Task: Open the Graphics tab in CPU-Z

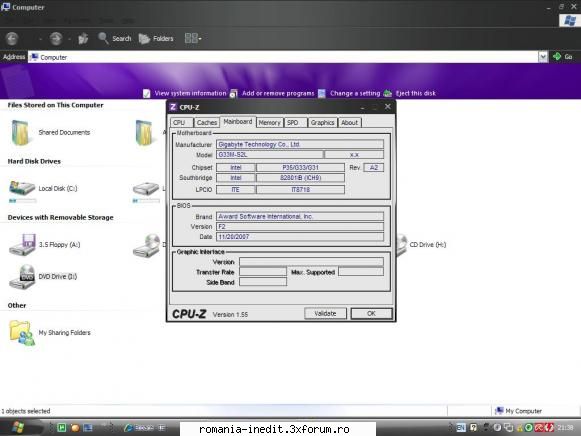Action: pos(322,123)
